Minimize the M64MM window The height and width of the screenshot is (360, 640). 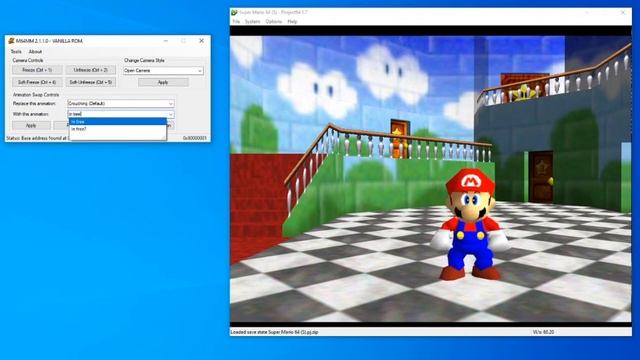click(166, 41)
